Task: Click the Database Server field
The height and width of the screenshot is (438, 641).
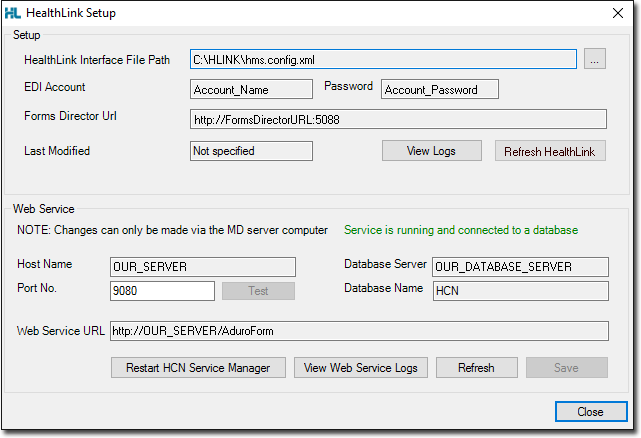Action: pyautogui.click(x=520, y=267)
